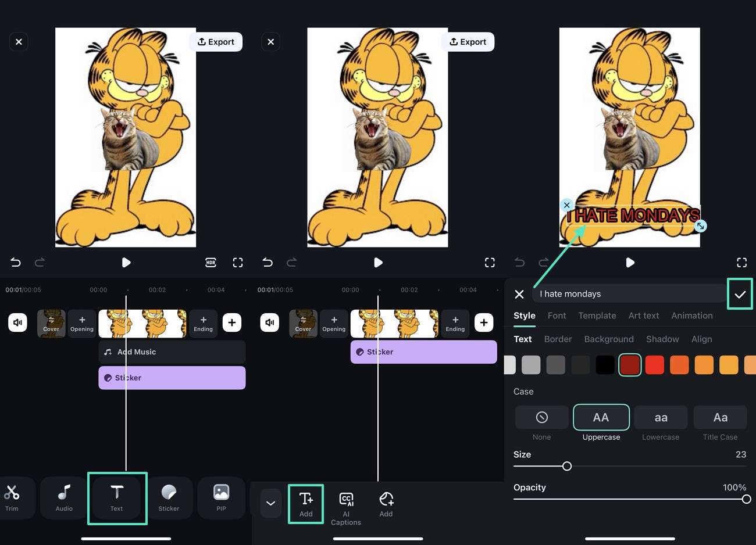The width and height of the screenshot is (756, 545).
Task: Open the Align sub-tab
Action: (x=702, y=339)
